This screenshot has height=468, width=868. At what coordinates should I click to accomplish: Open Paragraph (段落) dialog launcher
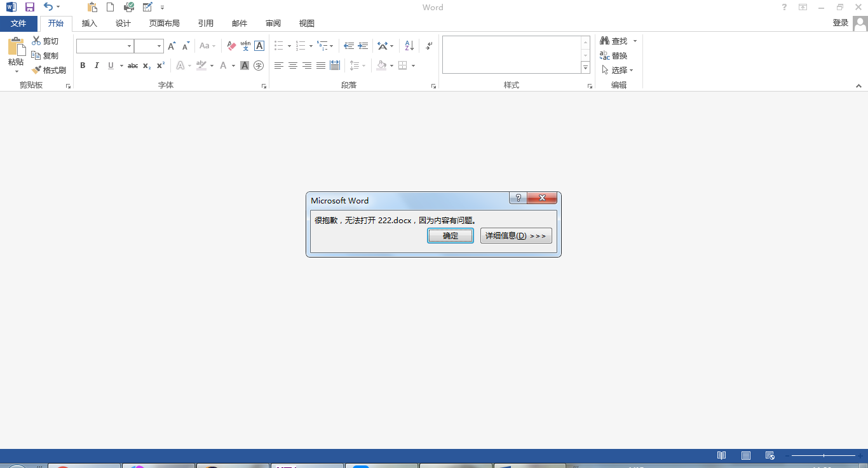pos(434,86)
